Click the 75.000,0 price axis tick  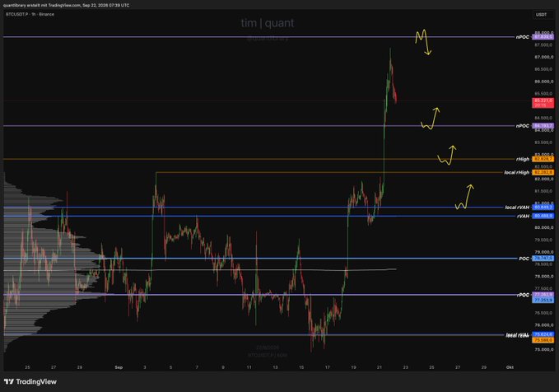[x=543, y=349]
